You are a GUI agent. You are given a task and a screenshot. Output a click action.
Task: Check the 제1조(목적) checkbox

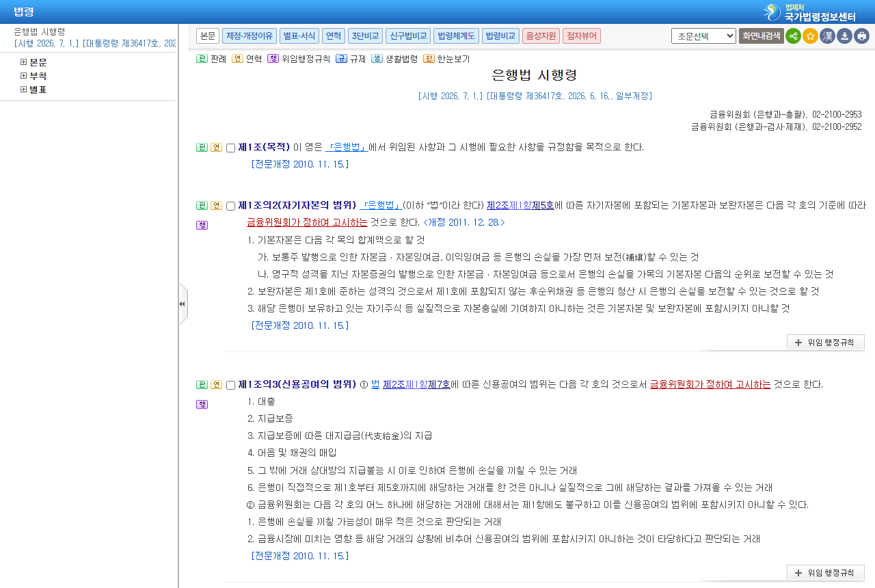click(x=230, y=148)
